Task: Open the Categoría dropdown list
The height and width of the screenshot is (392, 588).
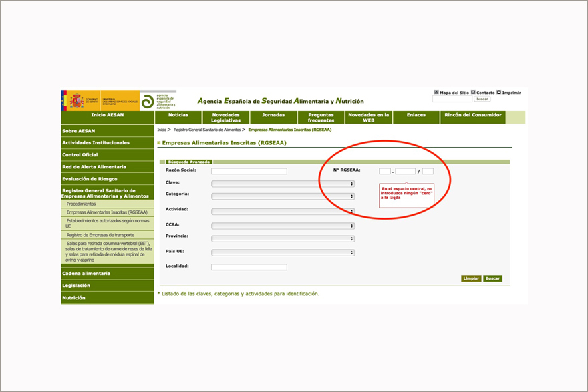Action: pyautogui.click(x=283, y=196)
